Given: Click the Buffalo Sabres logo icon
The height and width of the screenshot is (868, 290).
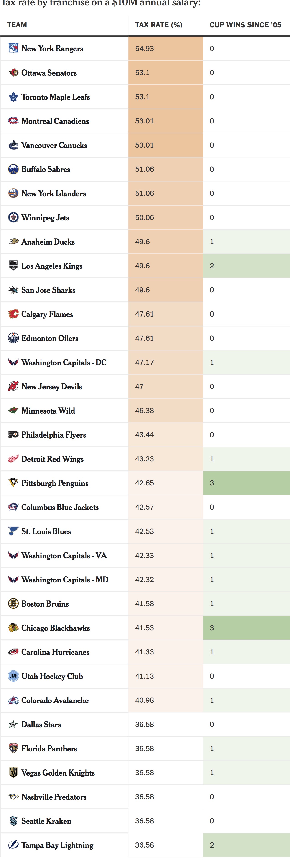Looking at the screenshot, I should point(13,169).
